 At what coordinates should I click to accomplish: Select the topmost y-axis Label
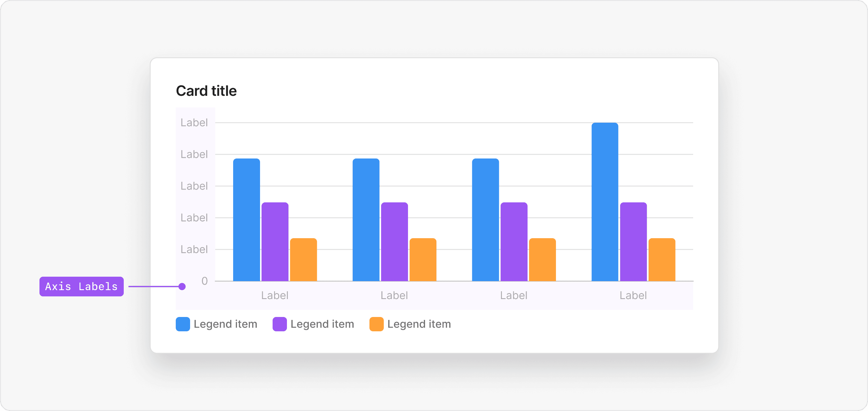tap(194, 122)
